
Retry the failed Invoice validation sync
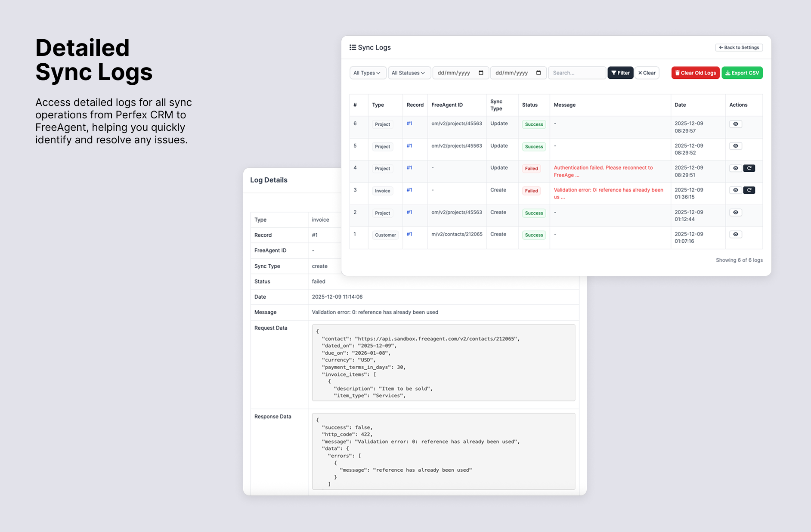coord(749,190)
